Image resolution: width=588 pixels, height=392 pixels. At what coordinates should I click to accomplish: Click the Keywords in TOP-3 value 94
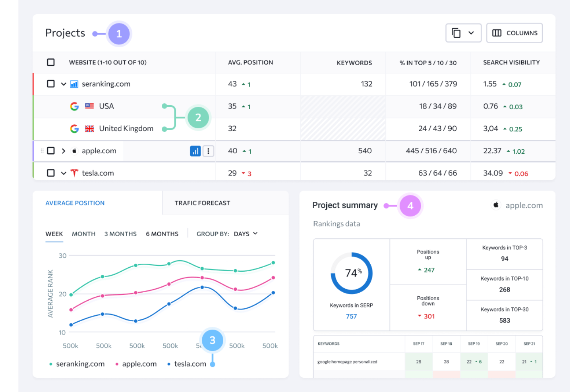tap(505, 259)
